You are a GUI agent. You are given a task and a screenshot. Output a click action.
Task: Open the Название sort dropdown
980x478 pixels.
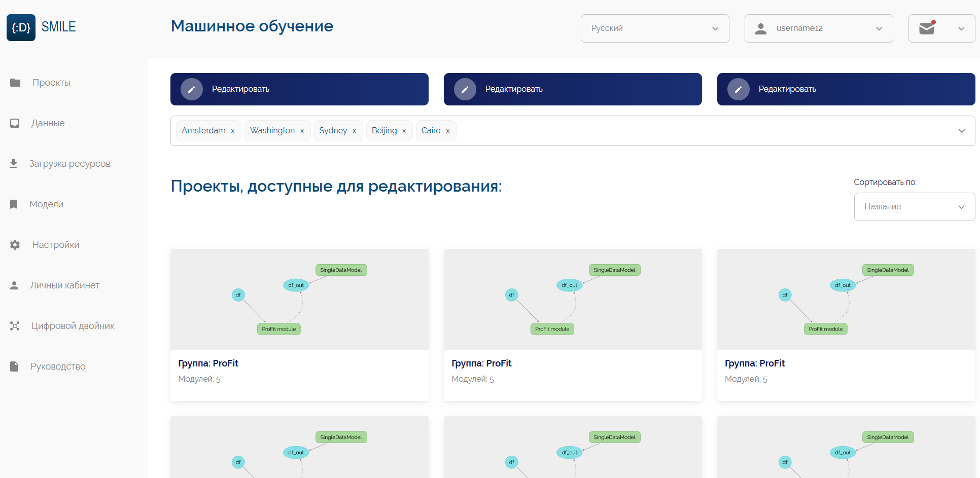pyautogui.click(x=915, y=207)
